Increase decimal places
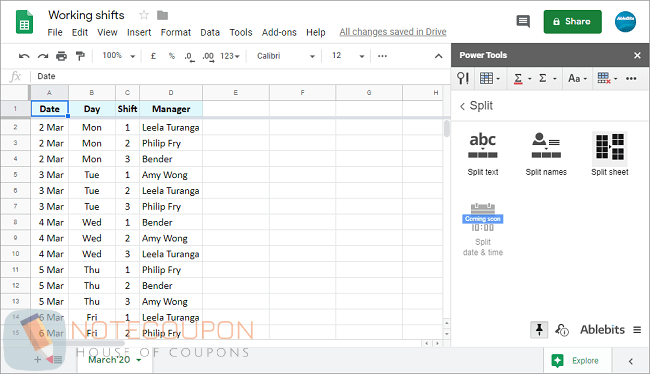 208,56
